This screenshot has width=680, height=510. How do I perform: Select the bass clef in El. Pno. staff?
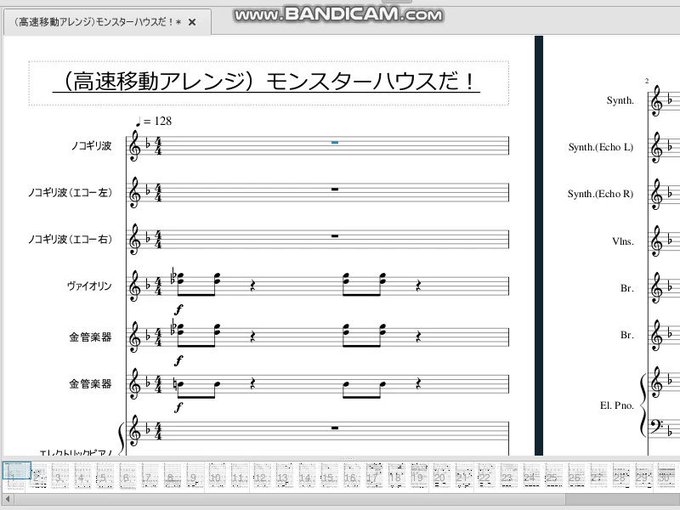pos(655,428)
